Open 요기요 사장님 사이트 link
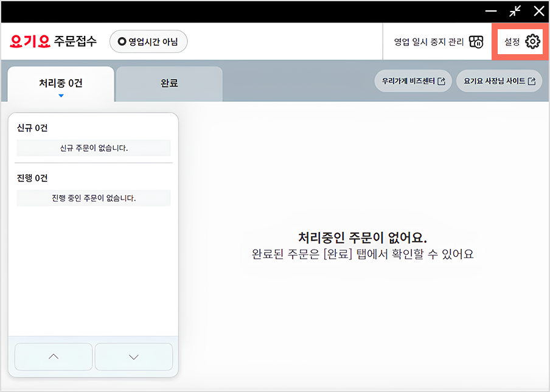The width and height of the screenshot is (550, 392). pos(499,81)
